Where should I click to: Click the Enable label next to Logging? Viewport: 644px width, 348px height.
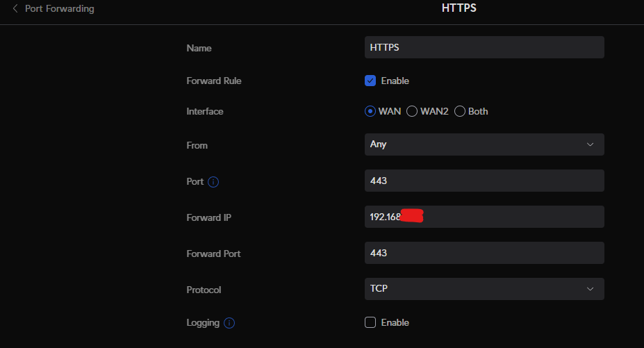[x=395, y=322]
